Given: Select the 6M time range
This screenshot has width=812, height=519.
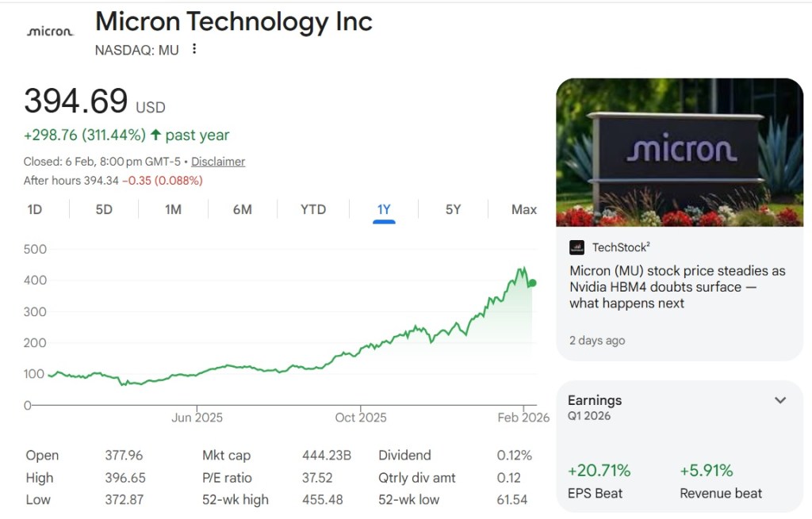Looking at the screenshot, I should click(243, 209).
